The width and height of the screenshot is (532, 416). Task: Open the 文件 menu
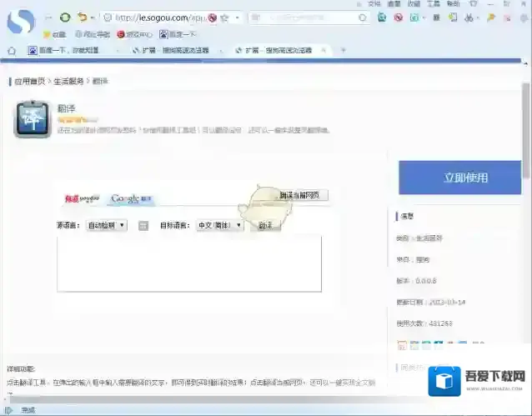click(374, 3)
